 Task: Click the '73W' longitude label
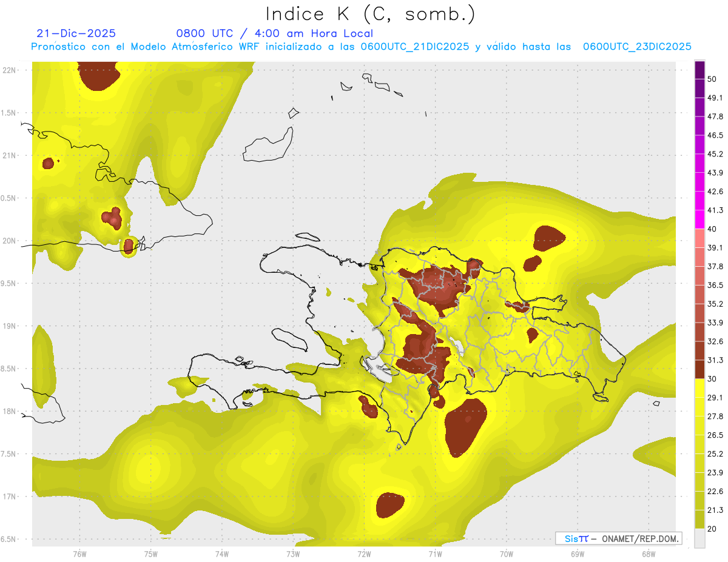point(293,554)
